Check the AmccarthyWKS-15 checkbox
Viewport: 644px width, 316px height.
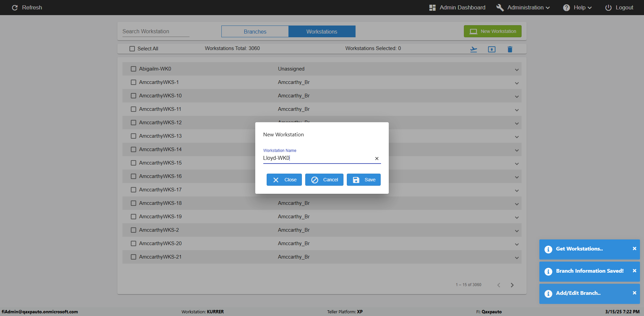[133, 163]
